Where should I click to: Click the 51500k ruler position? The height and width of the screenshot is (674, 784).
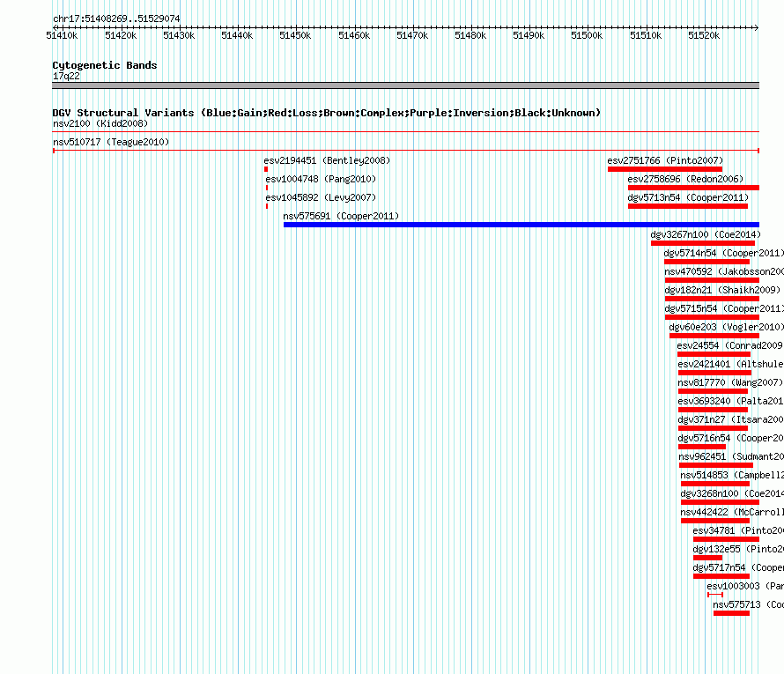[587, 35]
